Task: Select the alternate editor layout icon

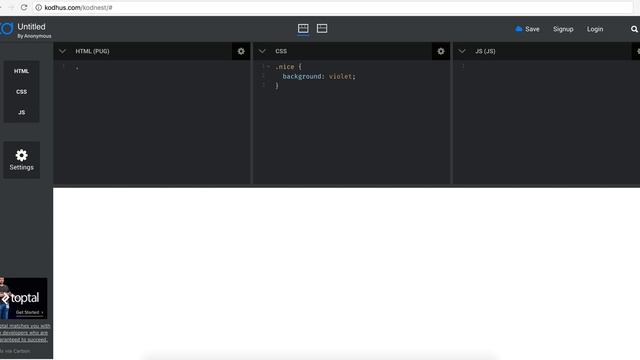Action: tap(322, 29)
